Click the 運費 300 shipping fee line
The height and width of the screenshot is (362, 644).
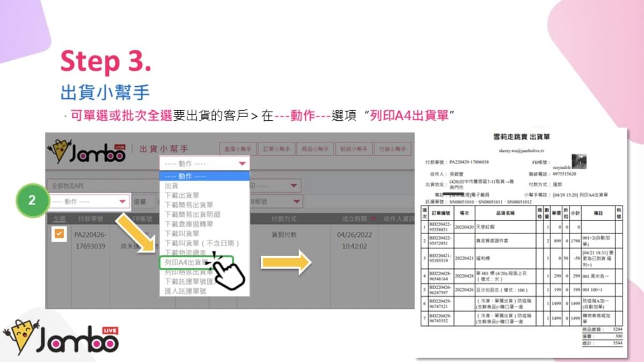[x=601, y=336]
